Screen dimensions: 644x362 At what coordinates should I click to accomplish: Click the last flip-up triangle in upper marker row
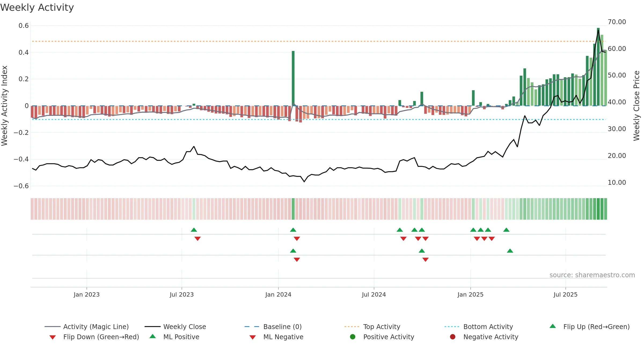point(506,230)
